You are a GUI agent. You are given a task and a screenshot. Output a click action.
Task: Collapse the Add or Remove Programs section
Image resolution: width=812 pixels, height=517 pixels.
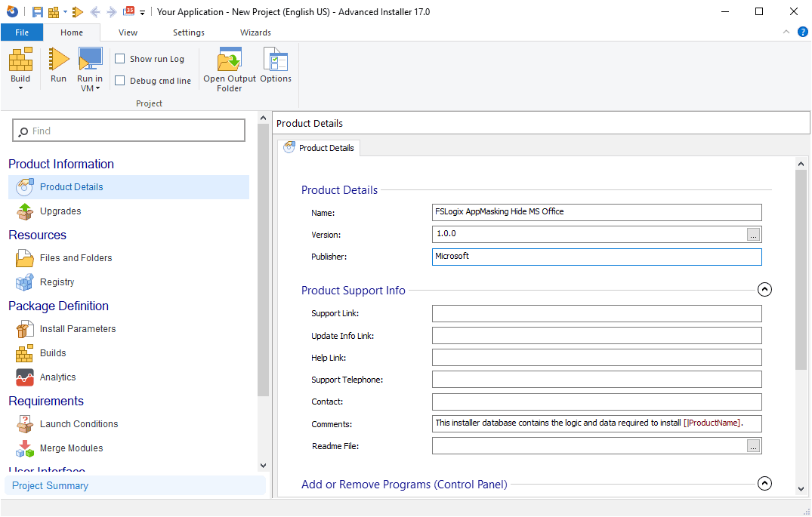coord(764,483)
